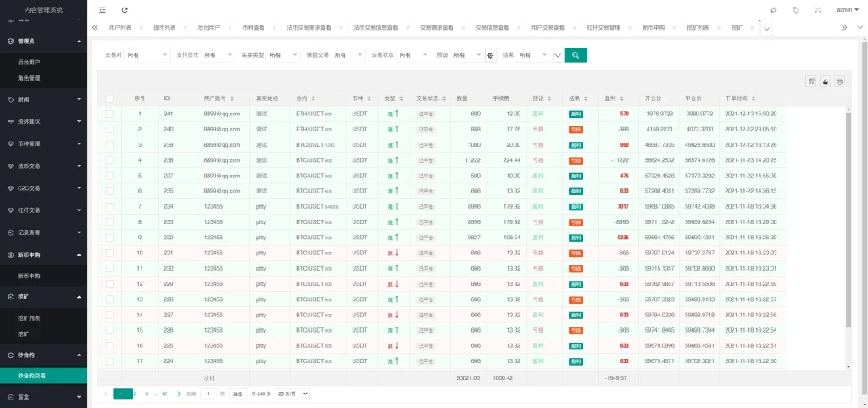Click the export icon above table
Viewport: 868px width, 408px height.
coord(826,81)
